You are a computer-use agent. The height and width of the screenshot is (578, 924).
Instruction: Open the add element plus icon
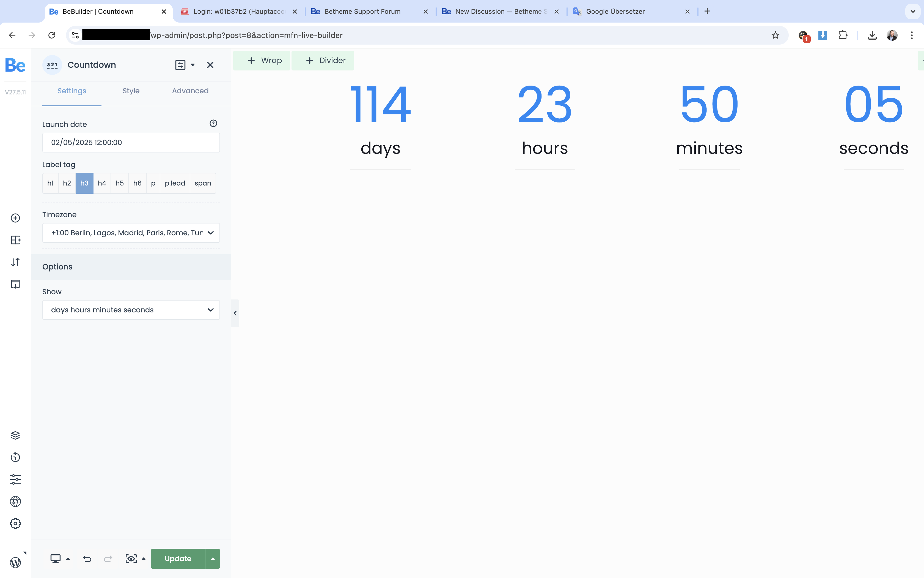(x=15, y=218)
